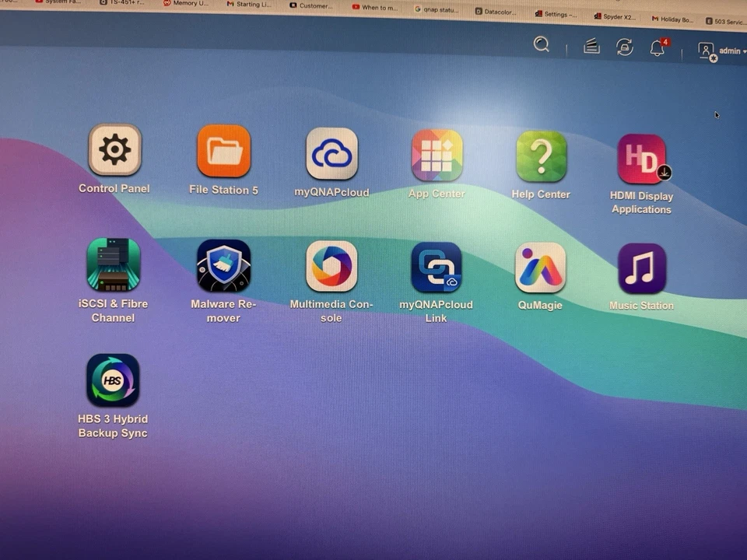Switch to the Starting Li... Gmail tab

pyautogui.click(x=249, y=5)
